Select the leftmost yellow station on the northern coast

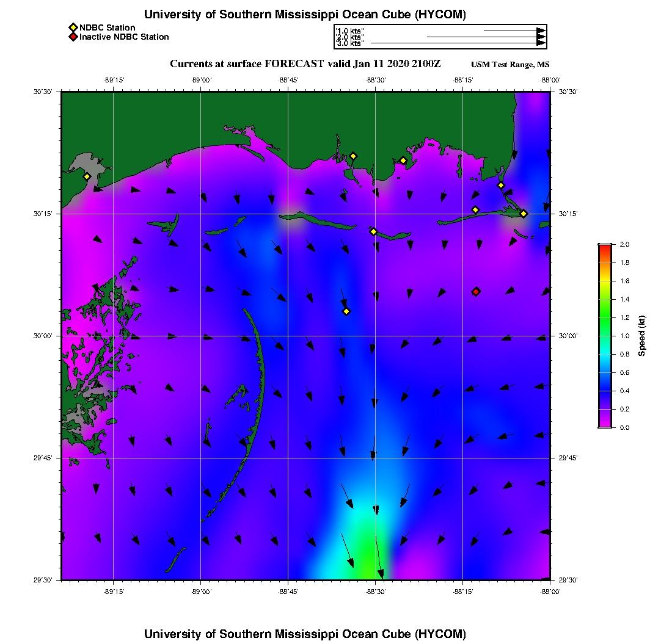(353, 156)
